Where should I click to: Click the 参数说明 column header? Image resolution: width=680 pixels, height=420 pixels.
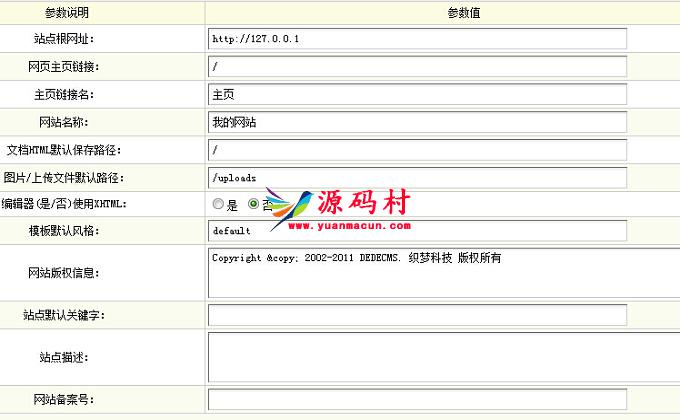pos(67,13)
